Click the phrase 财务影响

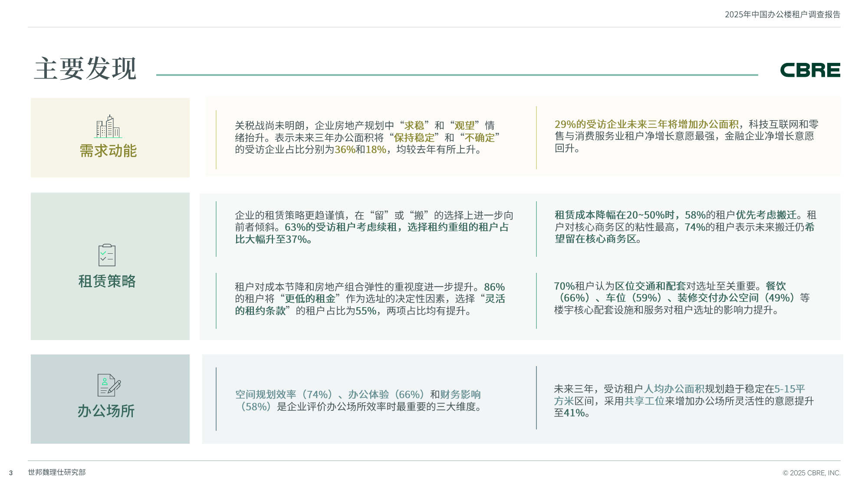click(460, 395)
